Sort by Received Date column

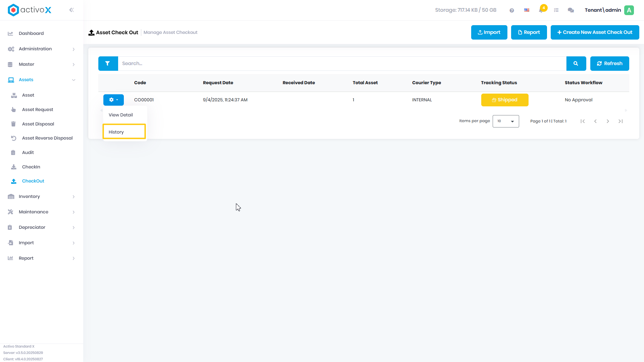click(x=299, y=83)
